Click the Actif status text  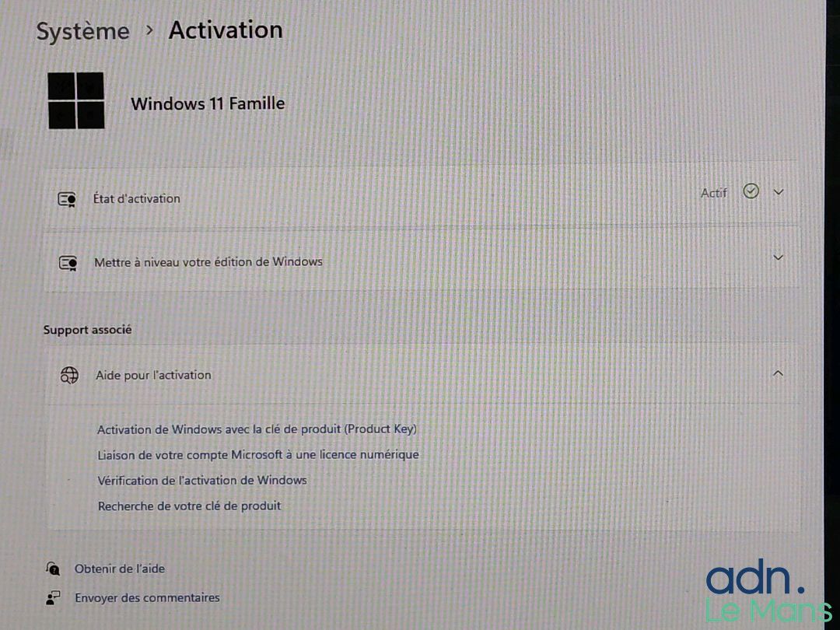pos(713,193)
